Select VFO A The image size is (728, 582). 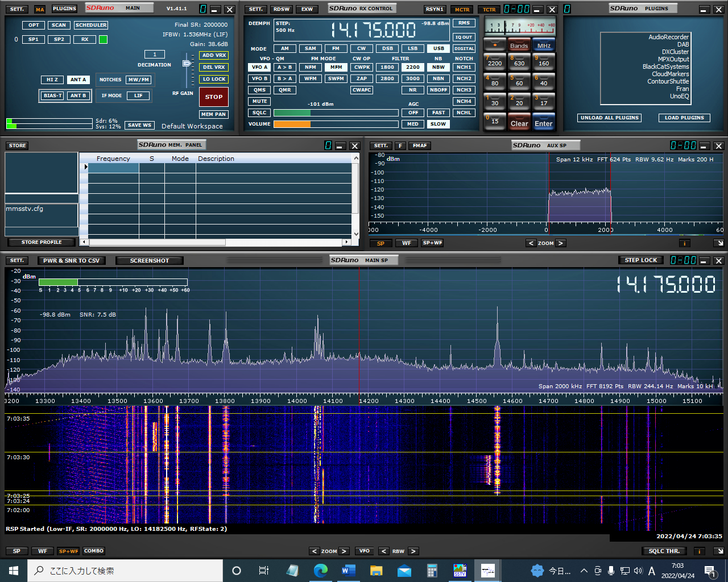coord(259,67)
